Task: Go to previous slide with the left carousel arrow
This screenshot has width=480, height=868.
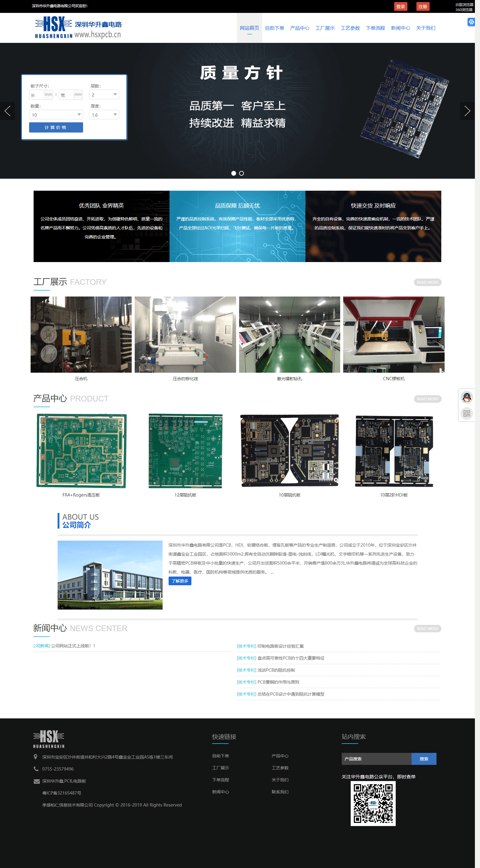Action: tap(7, 111)
